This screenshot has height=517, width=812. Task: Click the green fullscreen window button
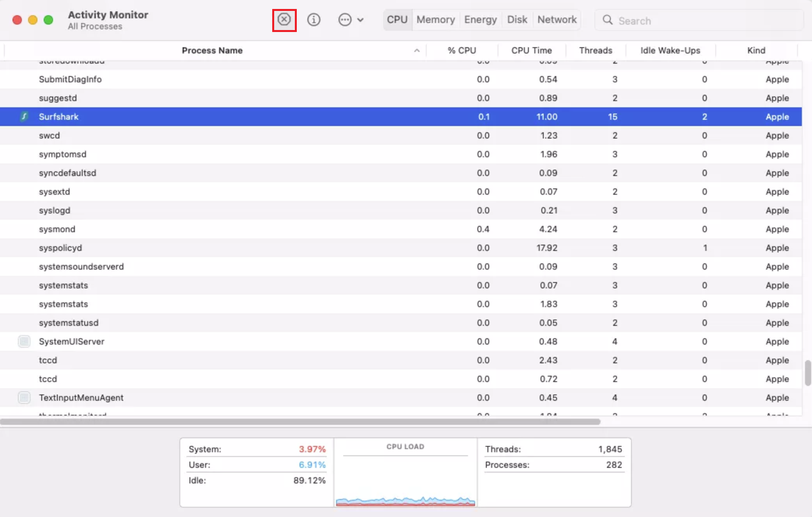(48, 20)
